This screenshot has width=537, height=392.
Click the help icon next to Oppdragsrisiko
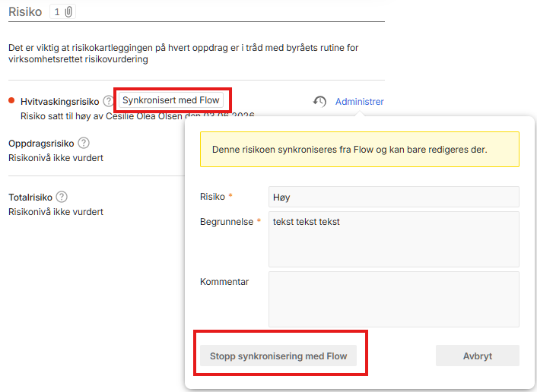[84, 143]
